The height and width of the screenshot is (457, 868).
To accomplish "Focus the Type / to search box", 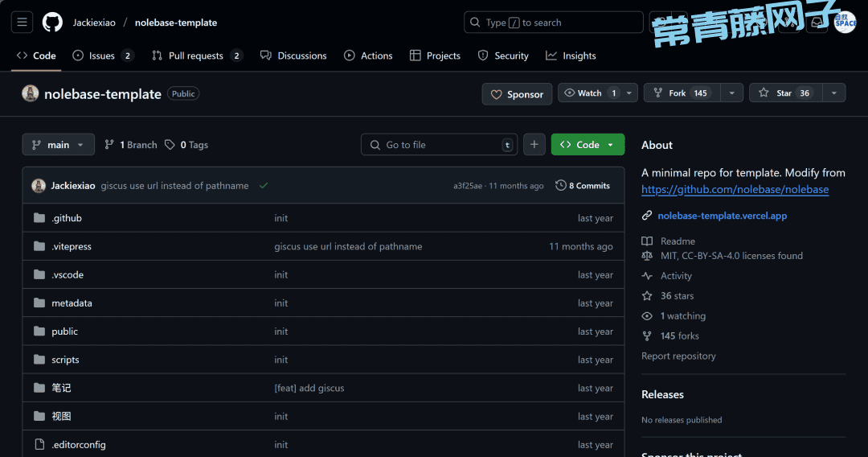I will pos(554,23).
